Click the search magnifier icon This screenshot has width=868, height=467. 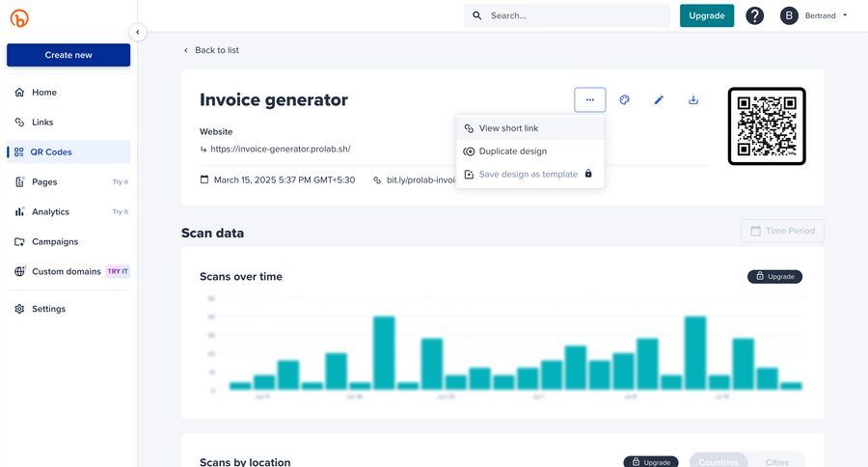point(476,15)
